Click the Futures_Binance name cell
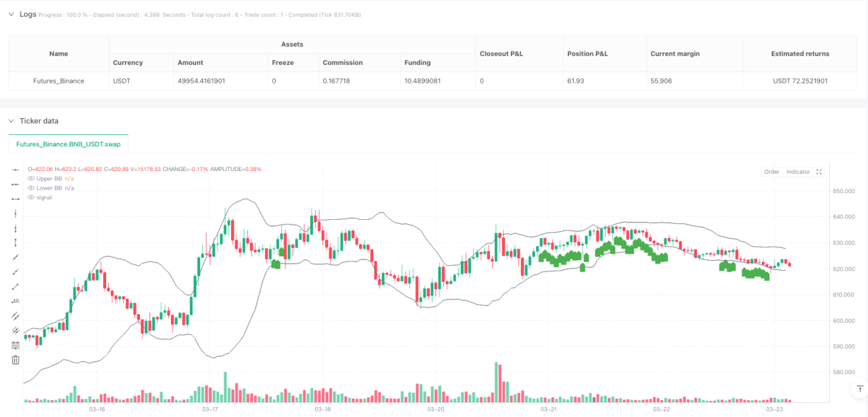Viewport: 868px width, 417px height. coord(59,81)
